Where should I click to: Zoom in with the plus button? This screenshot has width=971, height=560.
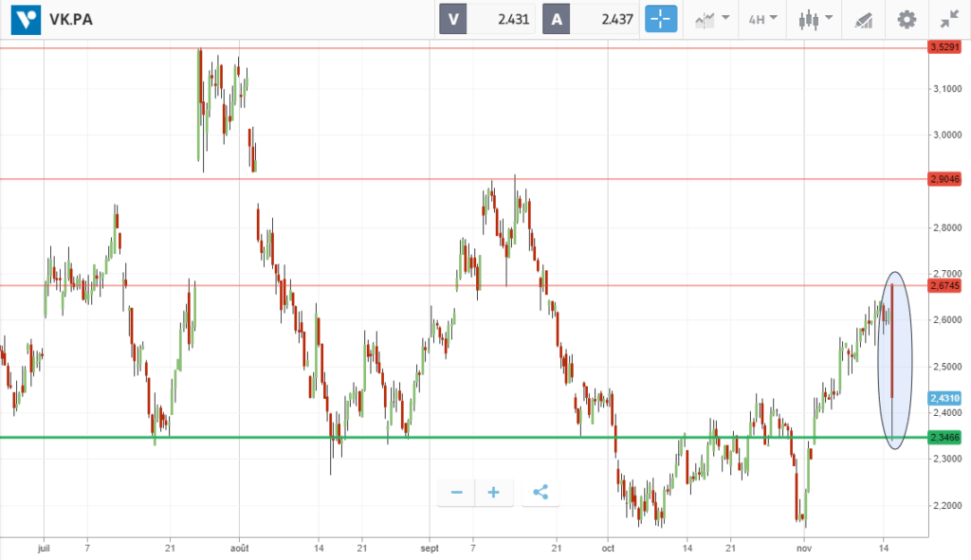(x=493, y=493)
